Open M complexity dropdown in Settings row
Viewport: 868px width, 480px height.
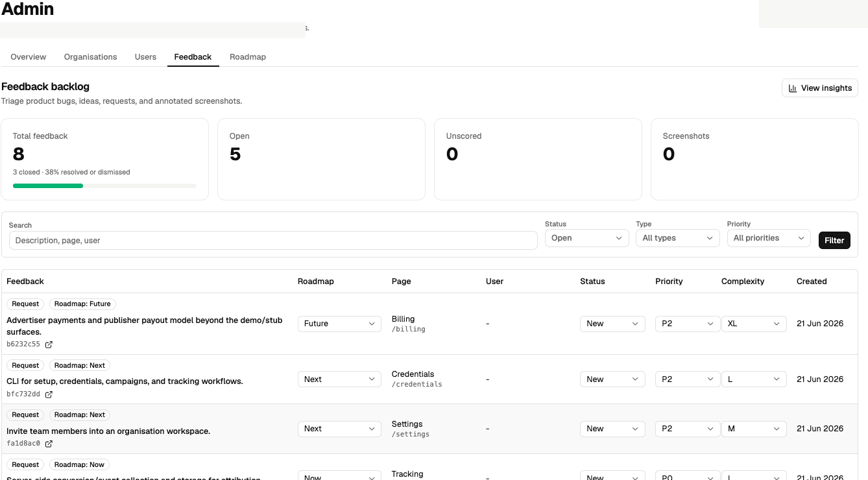[x=754, y=429]
